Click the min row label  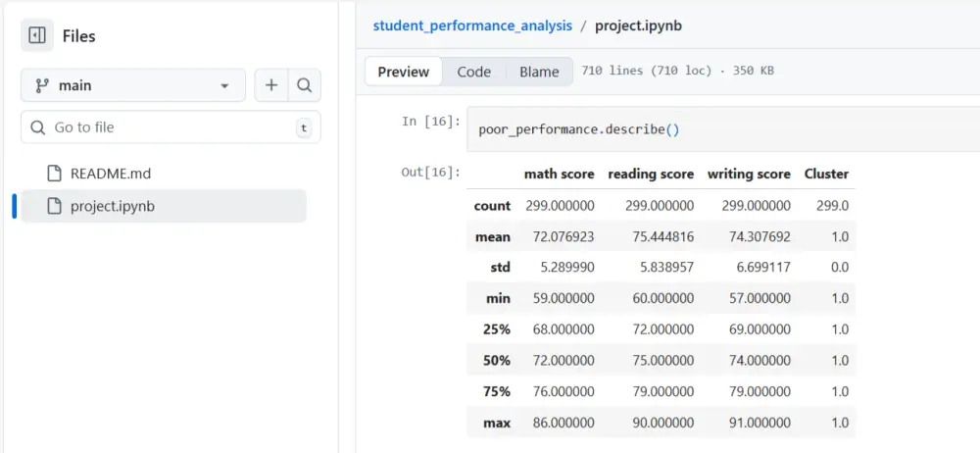click(x=498, y=299)
